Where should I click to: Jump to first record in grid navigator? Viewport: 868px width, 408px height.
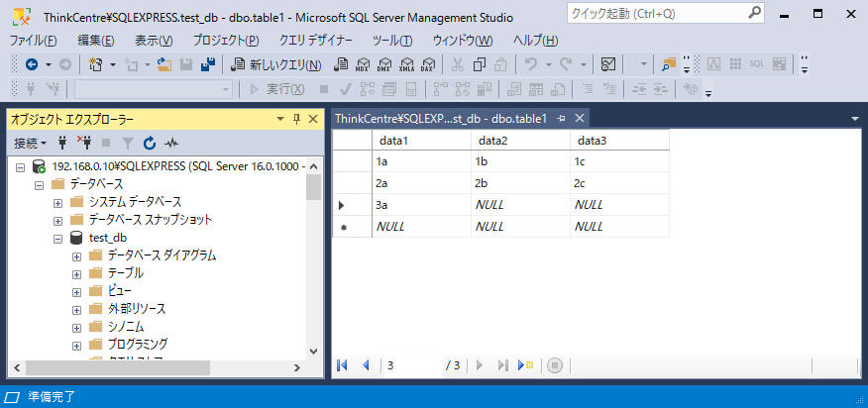point(343,364)
